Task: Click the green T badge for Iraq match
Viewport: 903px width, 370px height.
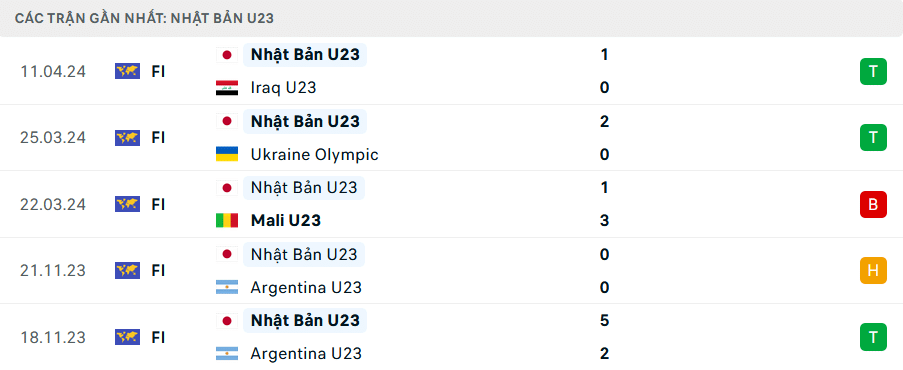Action: 873,71
